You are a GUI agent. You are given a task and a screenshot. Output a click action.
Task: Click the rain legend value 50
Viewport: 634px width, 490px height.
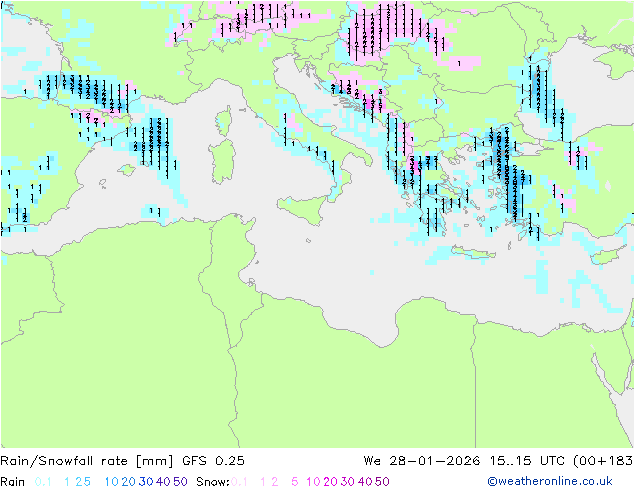[180, 482]
